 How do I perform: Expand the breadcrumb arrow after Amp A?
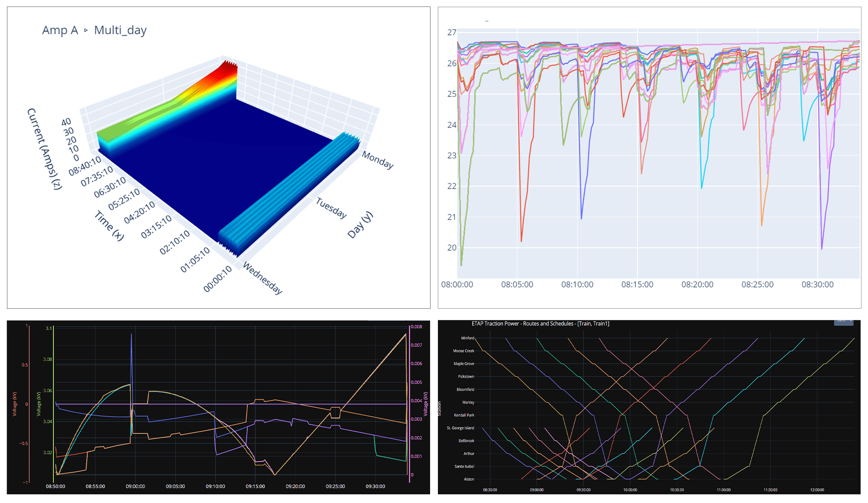click(x=85, y=30)
